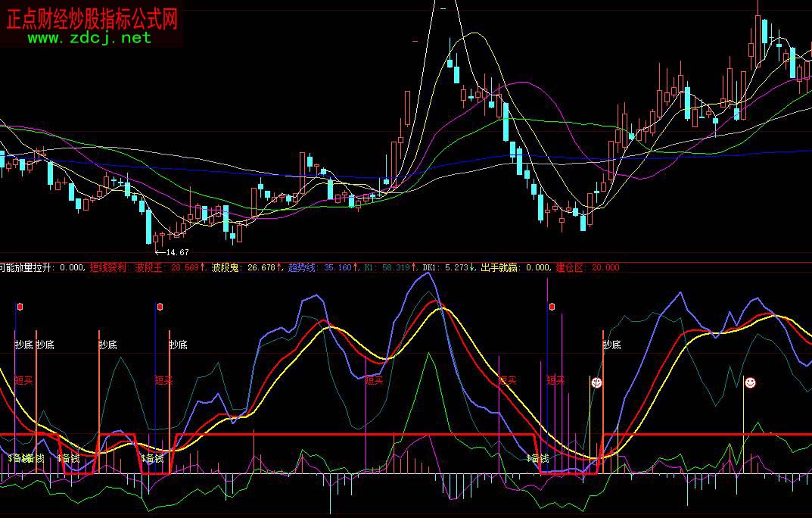Select the 趋势线 indicator label
Viewport: 812px width, 518px height.
coord(303,267)
